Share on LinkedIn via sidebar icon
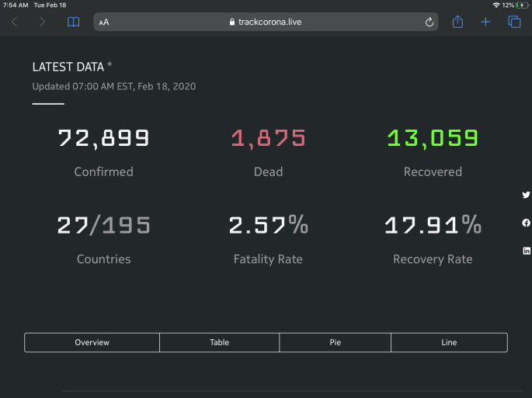Viewport: 532px width, 398px height. (x=527, y=251)
